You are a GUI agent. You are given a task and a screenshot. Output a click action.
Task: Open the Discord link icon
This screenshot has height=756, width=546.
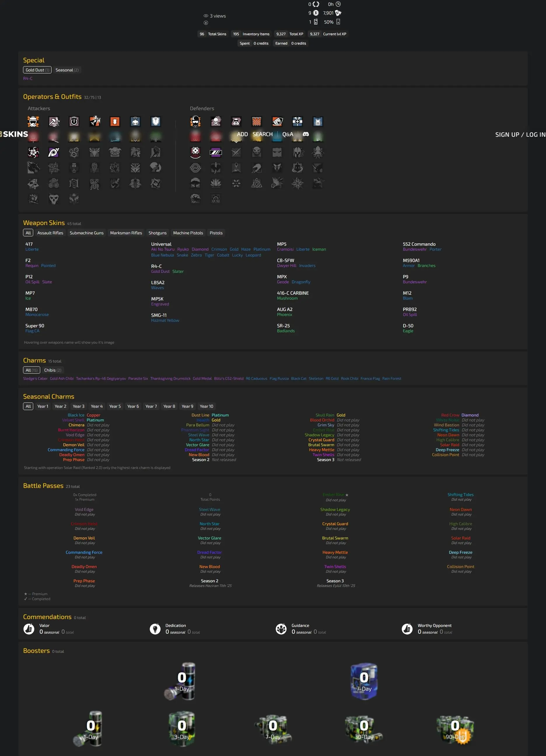tap(305, 134)
